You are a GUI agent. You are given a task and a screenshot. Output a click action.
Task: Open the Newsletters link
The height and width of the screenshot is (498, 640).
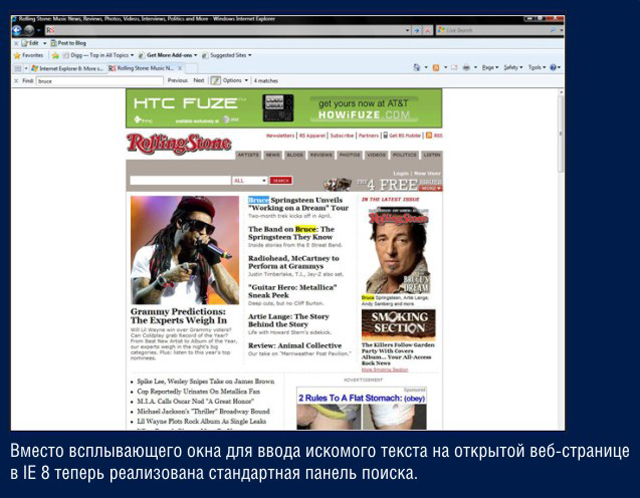[280, 136]
